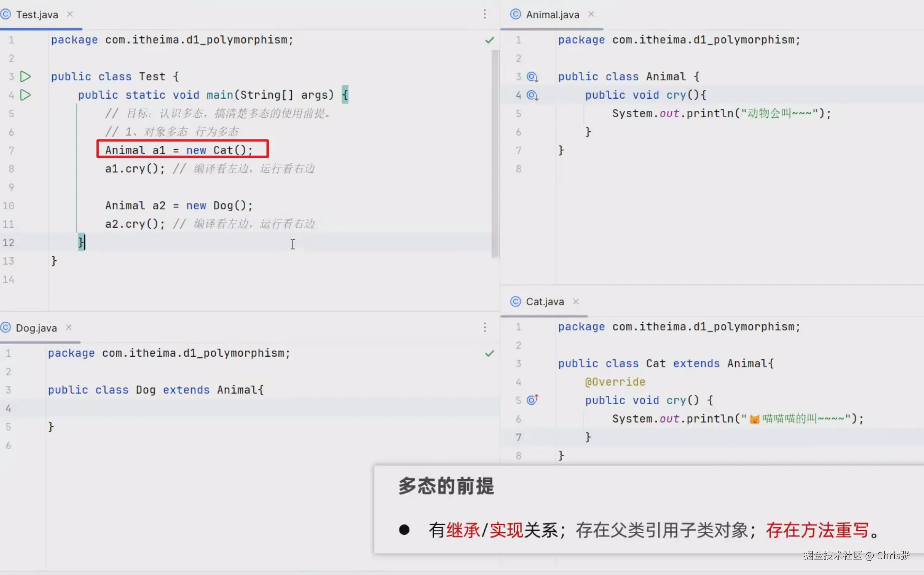Select the Cat.java editor tab

[544, 302]
